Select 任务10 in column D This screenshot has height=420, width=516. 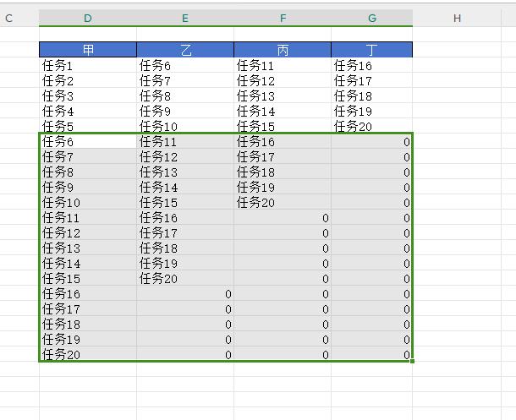click(87, 202)
